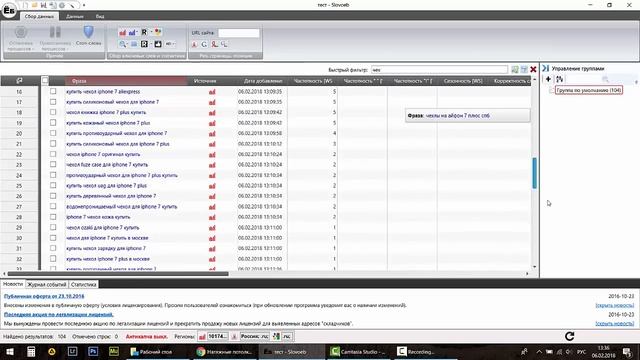The image size is (640, 360).
Task: Open the Slovoeb Ёб application menu button
Action: point(9,11)
